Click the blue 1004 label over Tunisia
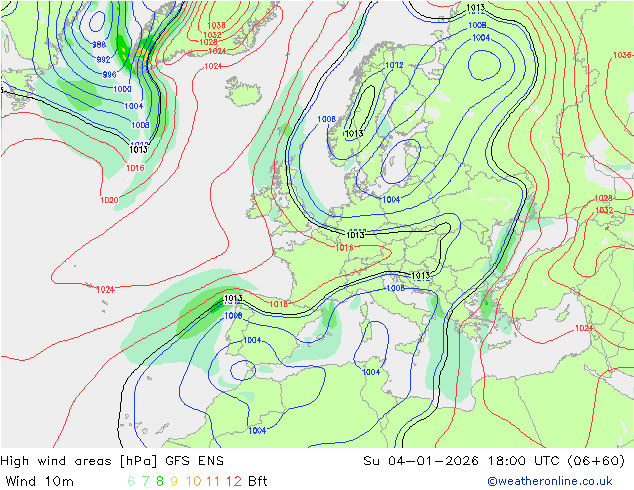The height and width of the screenshot is (490, 634). click(371, 372)
